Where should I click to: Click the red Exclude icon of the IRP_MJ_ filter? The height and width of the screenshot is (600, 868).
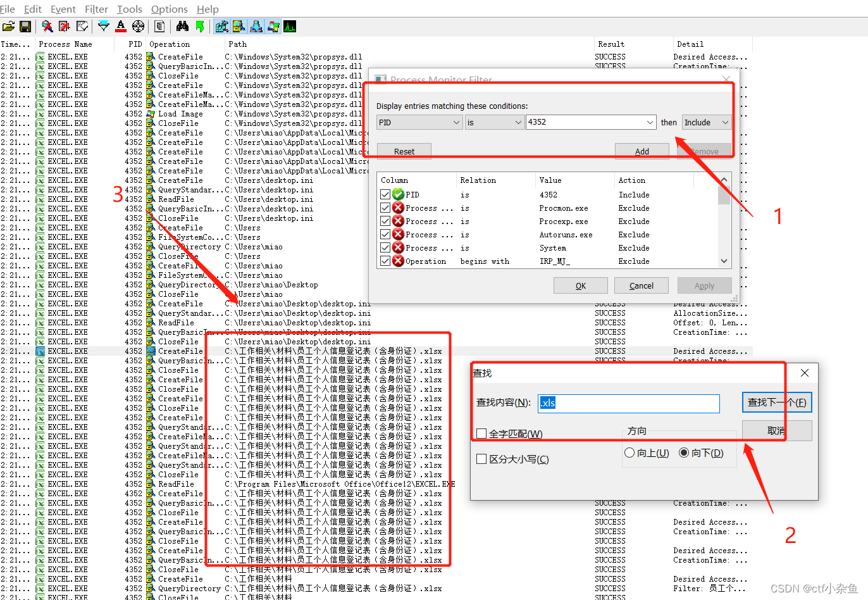(398, 261)
